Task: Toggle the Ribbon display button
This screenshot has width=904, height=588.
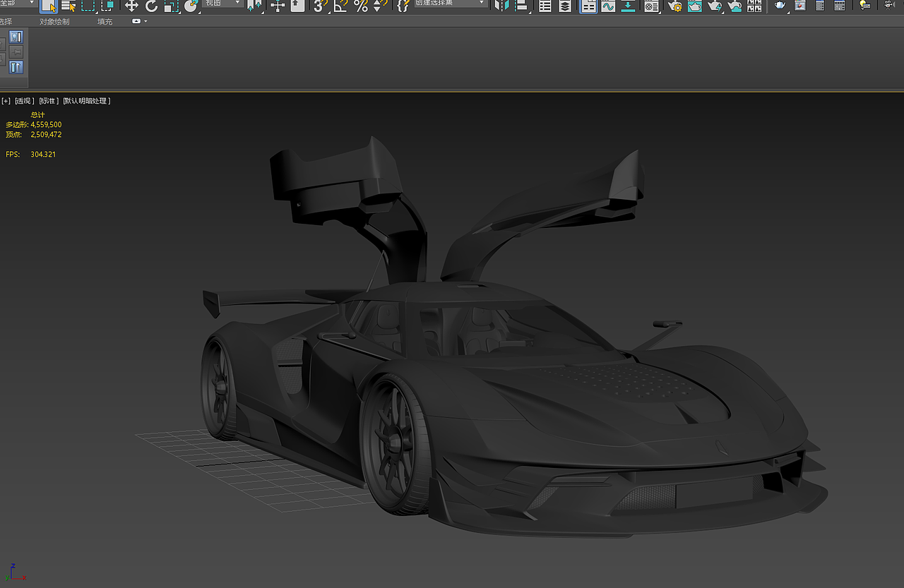Action: 588,6
